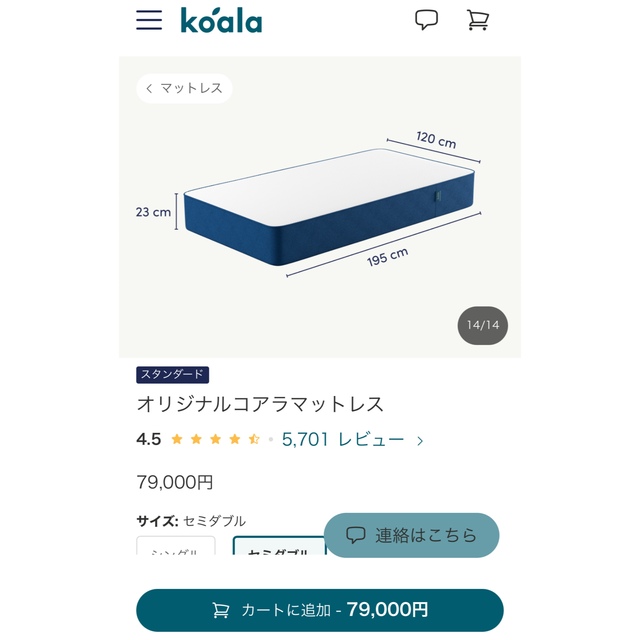Image resolution: width=640 pixels, height=640 pixels.
Task: Click the mattress dimensions product image
Action: click(x=320, y=207)
